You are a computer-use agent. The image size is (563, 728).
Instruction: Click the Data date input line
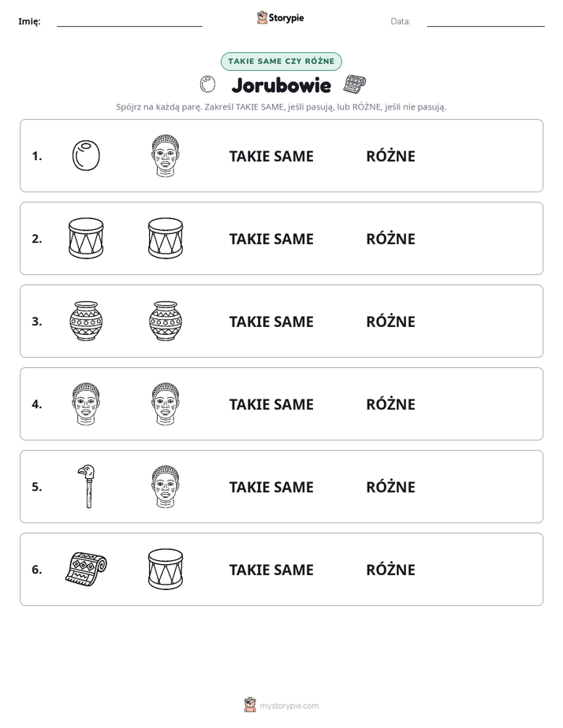(486, 21)
